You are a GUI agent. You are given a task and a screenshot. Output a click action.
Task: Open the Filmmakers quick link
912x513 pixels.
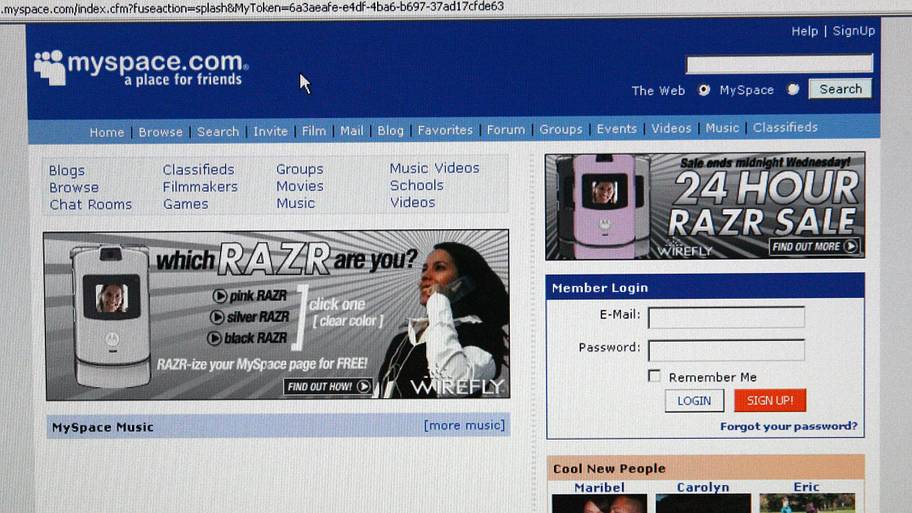pyautogui.click(x=200, y=187)
